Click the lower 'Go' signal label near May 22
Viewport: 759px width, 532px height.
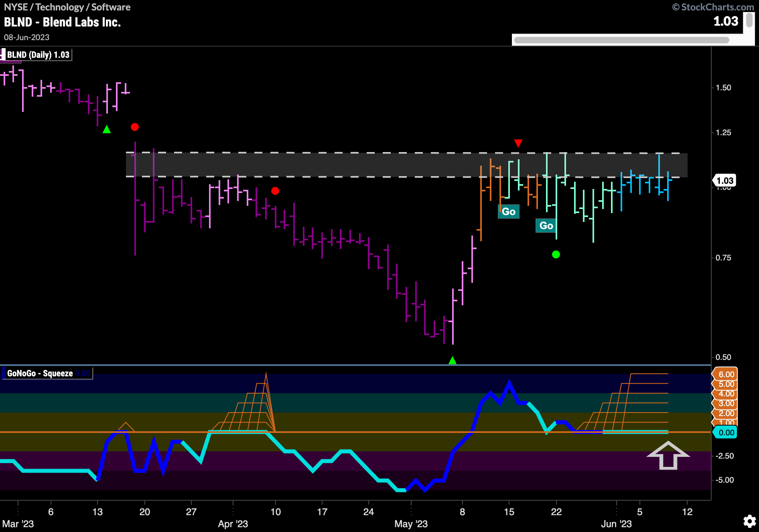coord(546,225)
